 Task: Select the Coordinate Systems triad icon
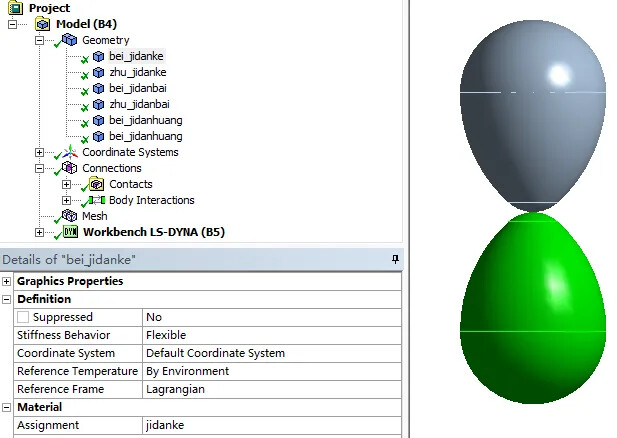click(69, 153)
